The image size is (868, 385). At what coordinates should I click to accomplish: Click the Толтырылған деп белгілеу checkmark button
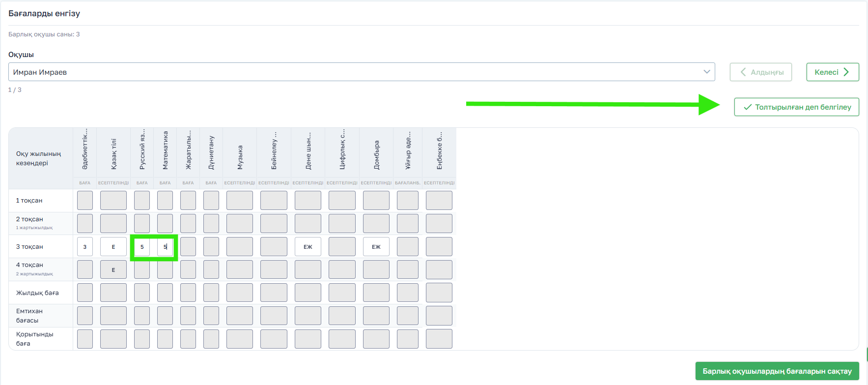click(x=796, y=107)
